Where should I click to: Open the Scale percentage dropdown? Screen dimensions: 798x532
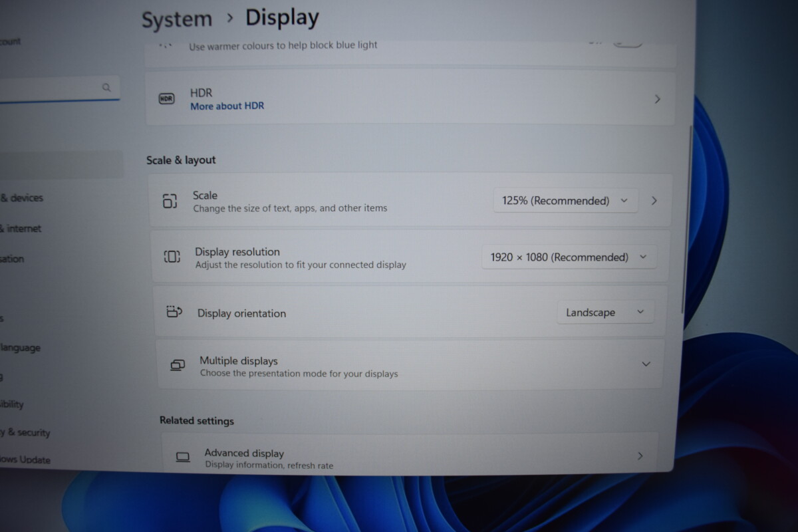565,200
